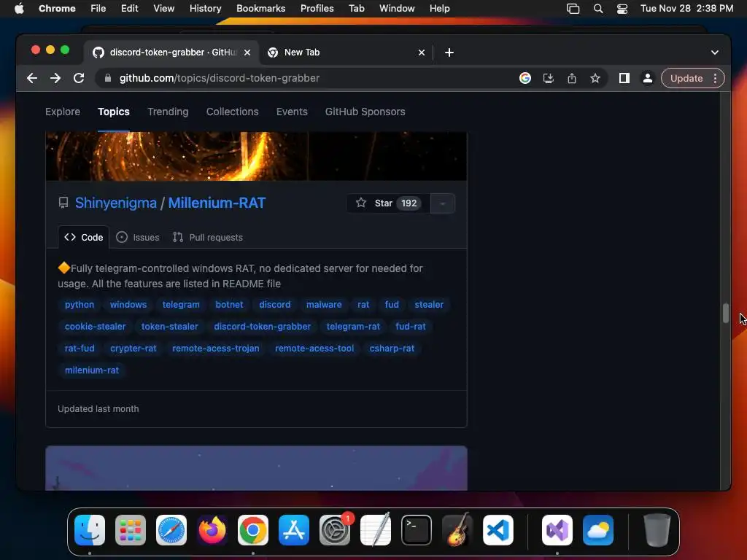Click the browser back arrow
The height and width of the screenshot is (560, 747).
point(32,78)
